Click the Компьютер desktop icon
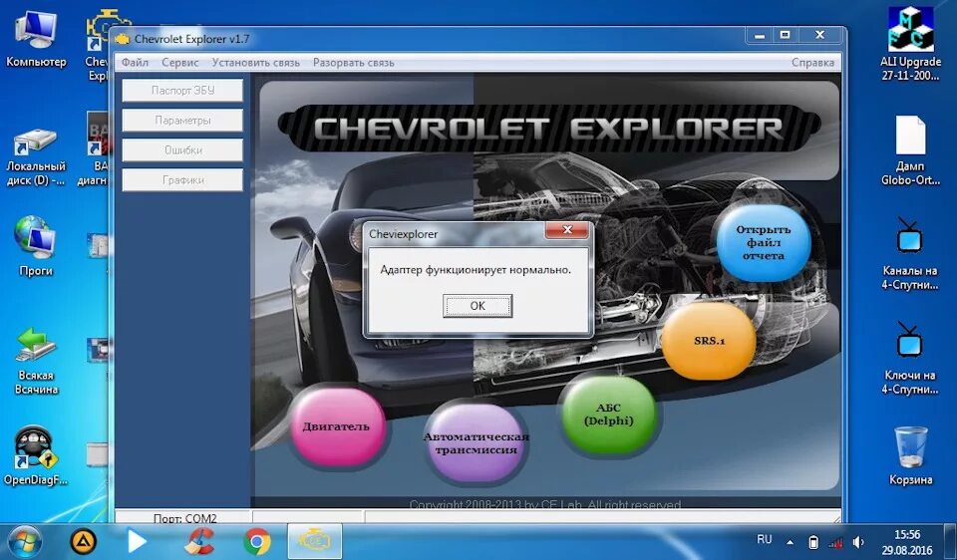The image size is (957, 560). pyautogui.click(x=36, y=39)
